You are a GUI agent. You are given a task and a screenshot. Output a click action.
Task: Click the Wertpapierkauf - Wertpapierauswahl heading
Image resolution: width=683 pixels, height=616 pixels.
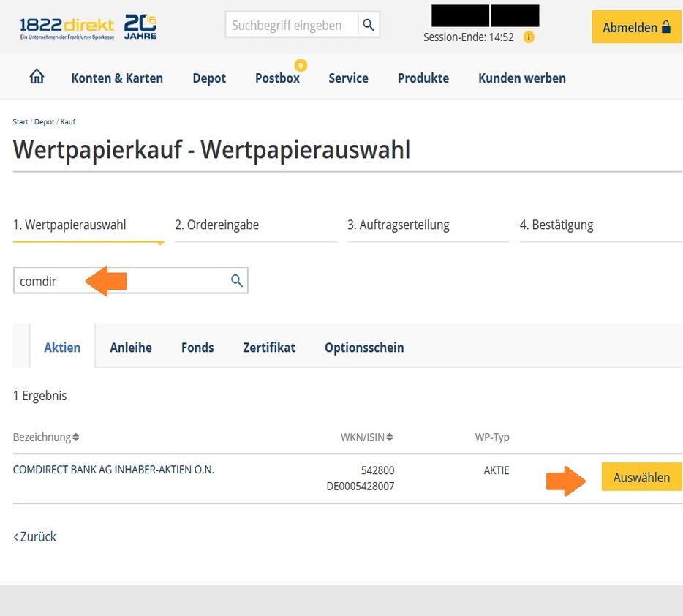coord(211,150)
